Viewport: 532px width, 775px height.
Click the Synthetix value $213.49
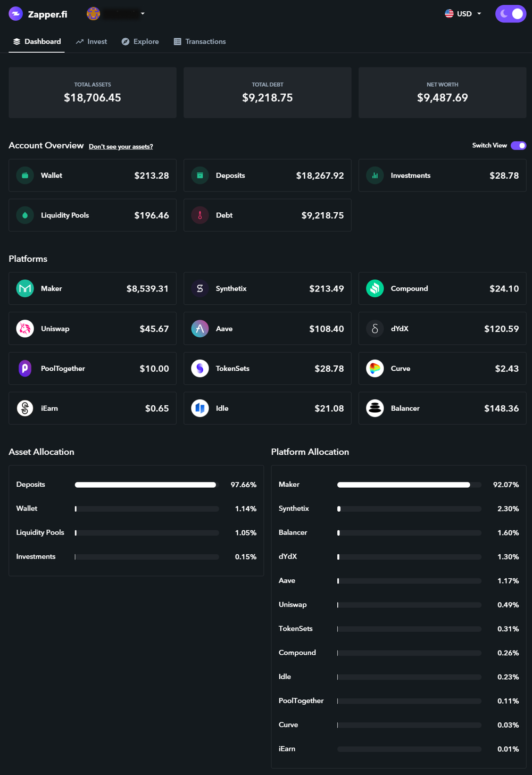[327, 289]
